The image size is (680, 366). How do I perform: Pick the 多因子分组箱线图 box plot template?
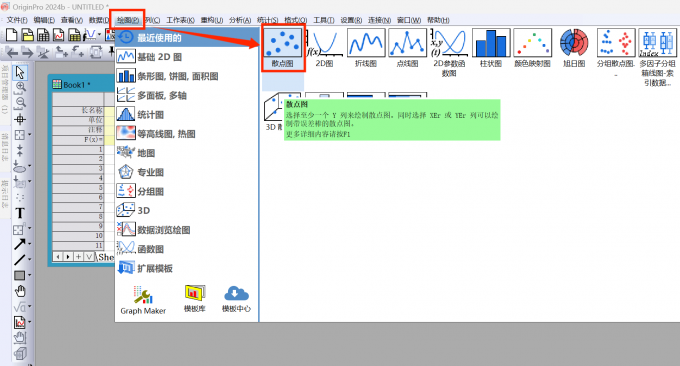pyautogui.click(x=657, y=56)
